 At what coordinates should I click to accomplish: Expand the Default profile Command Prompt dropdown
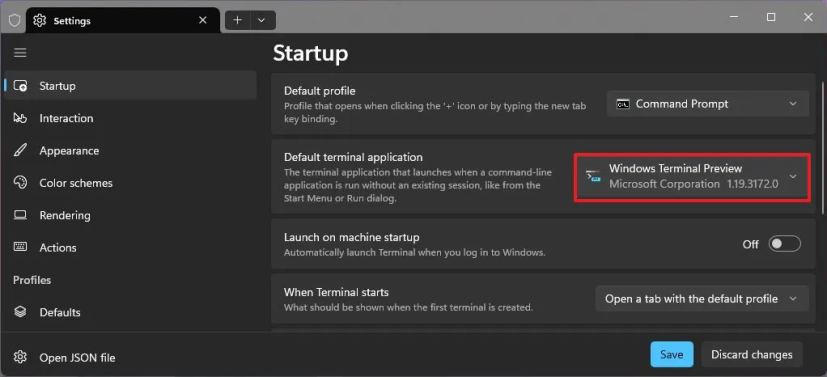(707, 104)
